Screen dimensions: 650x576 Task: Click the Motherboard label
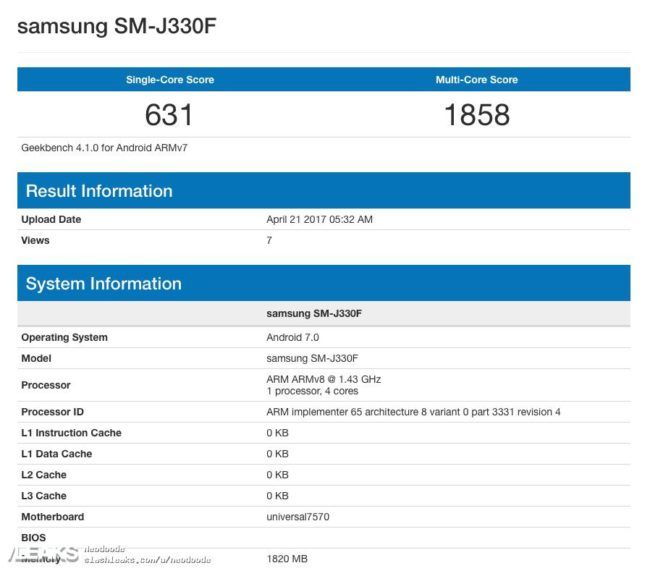tap(53, 517)
